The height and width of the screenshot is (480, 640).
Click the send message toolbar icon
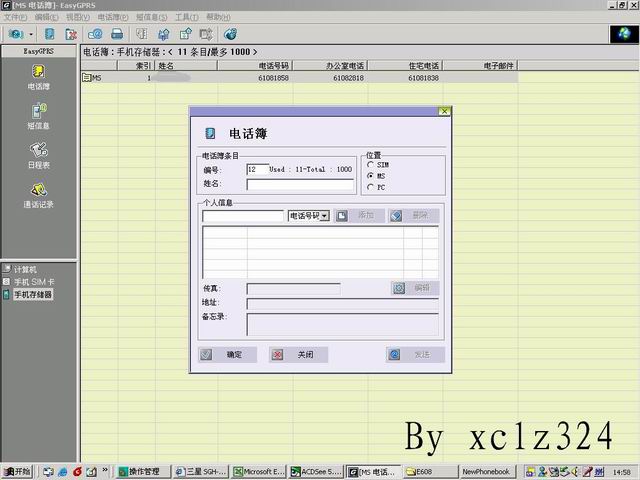tap(95, 34)
